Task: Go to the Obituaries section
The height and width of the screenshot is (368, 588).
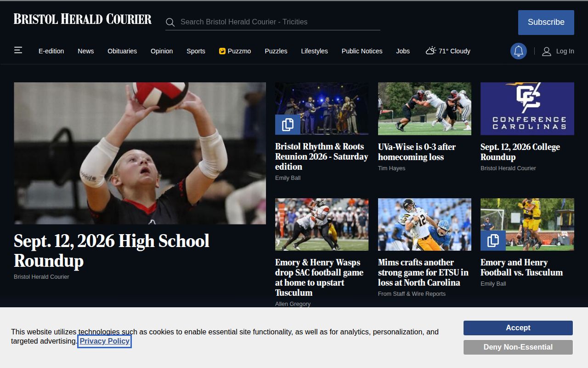Action: coord(122,51)
